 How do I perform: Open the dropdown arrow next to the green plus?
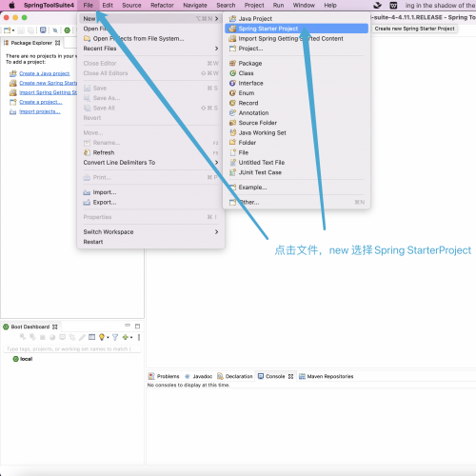pyautogui.click(x=131, y=337)
